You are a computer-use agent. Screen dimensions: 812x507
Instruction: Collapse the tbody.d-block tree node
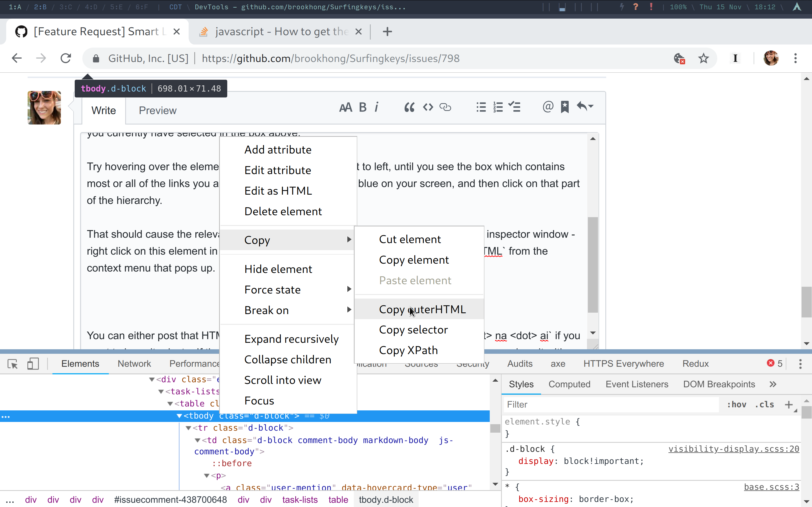pos(180,415)
